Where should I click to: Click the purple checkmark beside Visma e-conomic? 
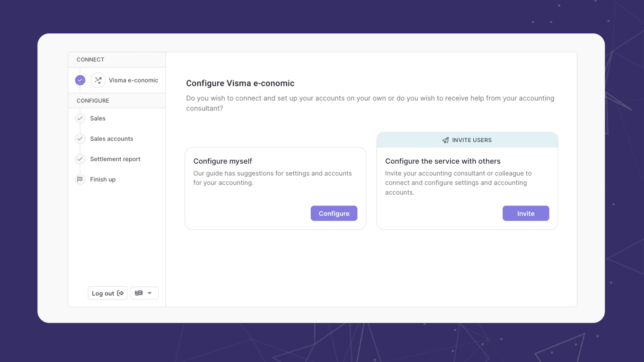80,80
